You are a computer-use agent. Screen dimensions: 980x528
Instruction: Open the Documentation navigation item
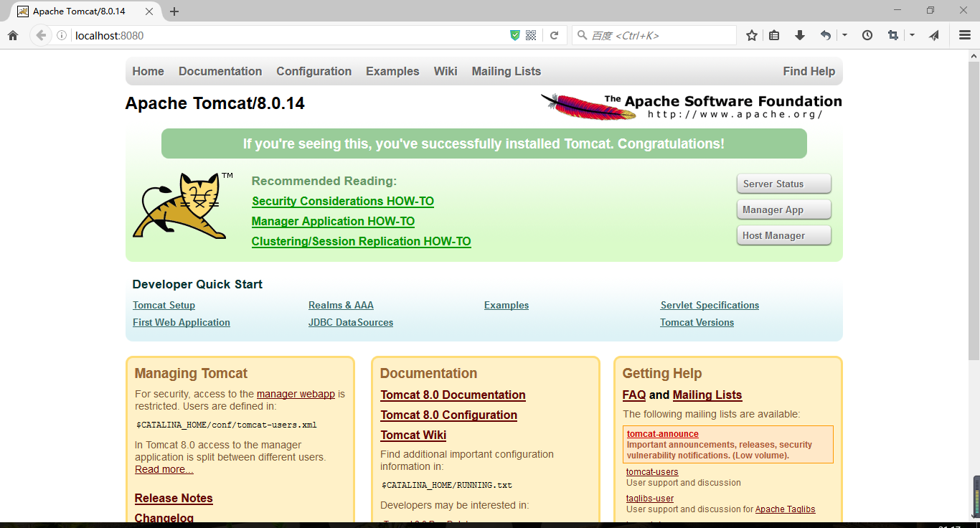click(220, 71)
